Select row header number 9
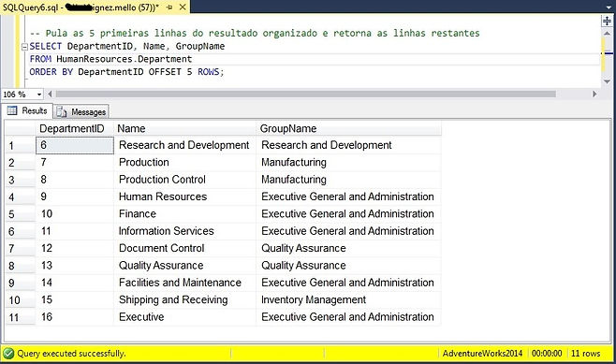Image resolution: width=616 pixels, height=364 pixels. (21, 284)
